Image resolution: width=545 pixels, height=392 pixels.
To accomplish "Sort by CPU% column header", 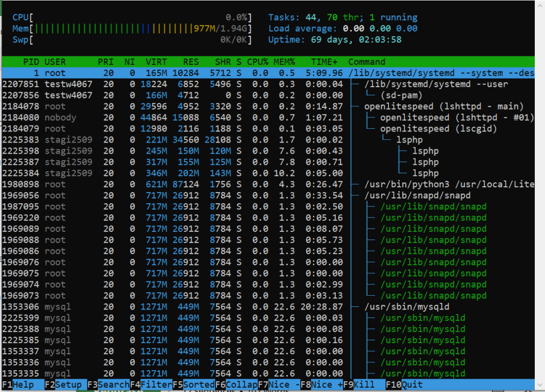I will [257, 62].
